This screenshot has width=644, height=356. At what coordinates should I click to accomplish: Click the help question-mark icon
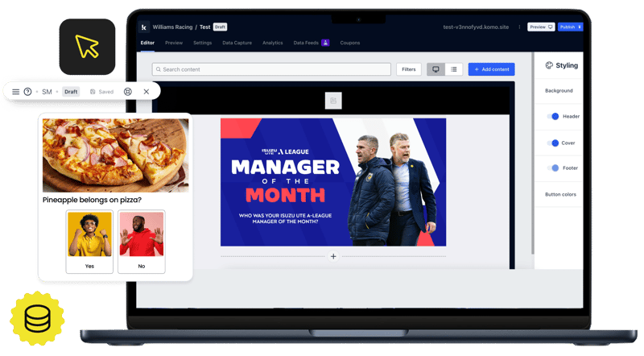pyautogui.click(x=27, y=92)
